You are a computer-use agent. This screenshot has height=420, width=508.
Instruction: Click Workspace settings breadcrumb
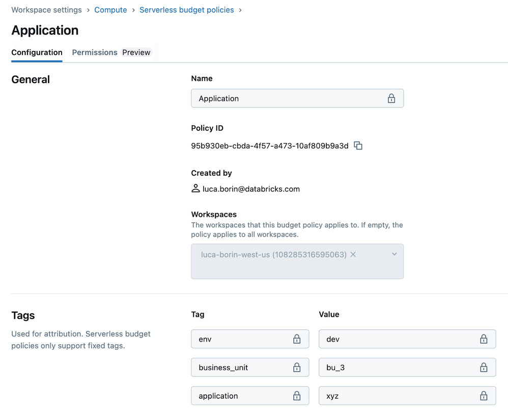(46, 10)
